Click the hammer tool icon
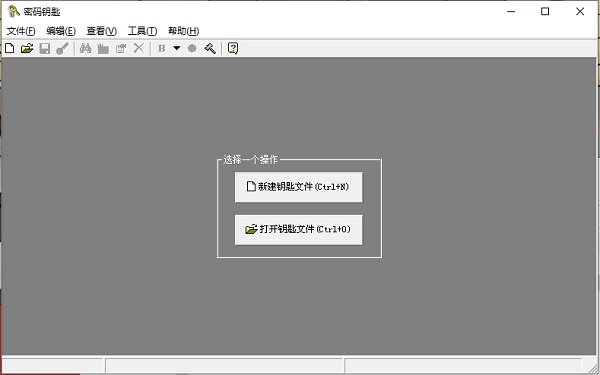 [210, 49]
